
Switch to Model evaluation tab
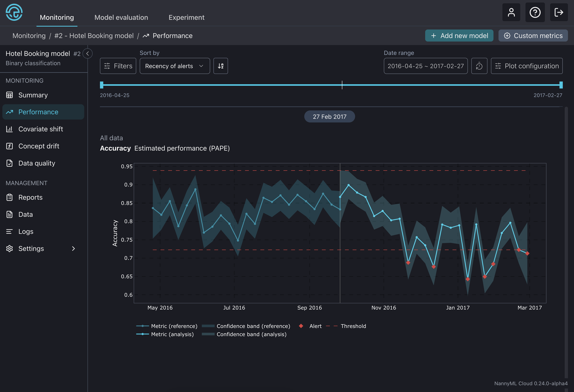click(121, 17)
